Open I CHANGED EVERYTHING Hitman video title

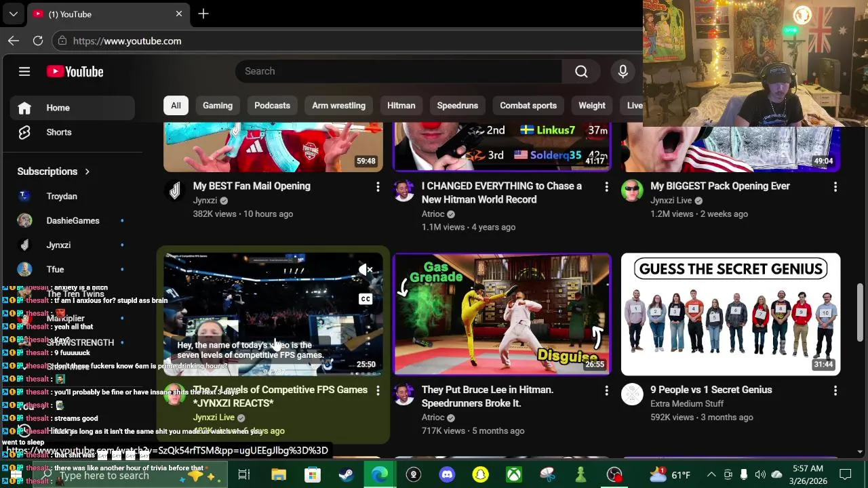(502, 192)
